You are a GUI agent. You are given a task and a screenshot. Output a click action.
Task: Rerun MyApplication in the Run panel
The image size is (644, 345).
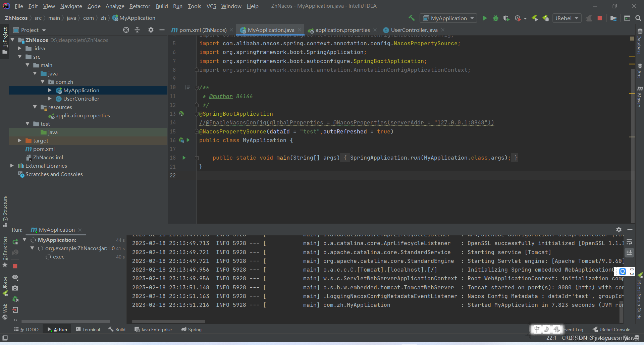[x=15, y=242]
